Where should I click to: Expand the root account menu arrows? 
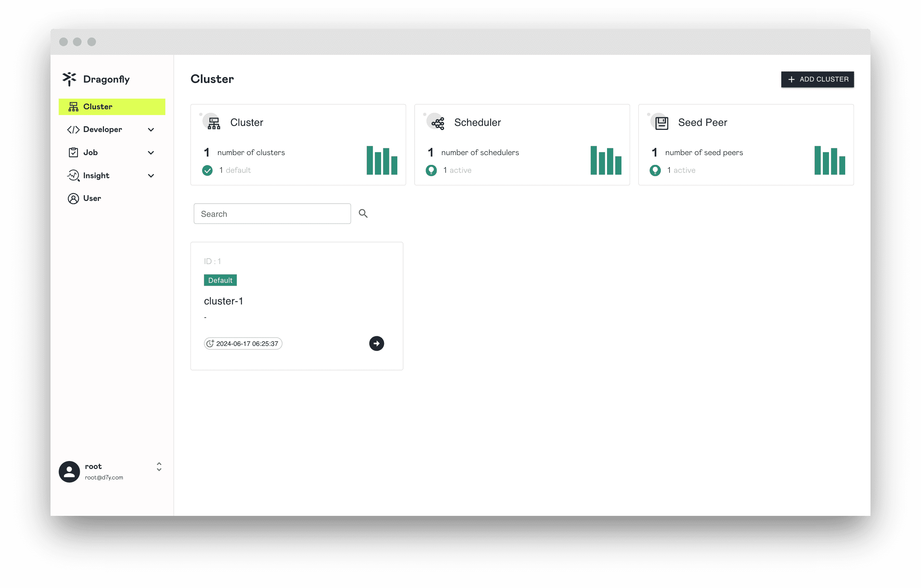(159, 467)
